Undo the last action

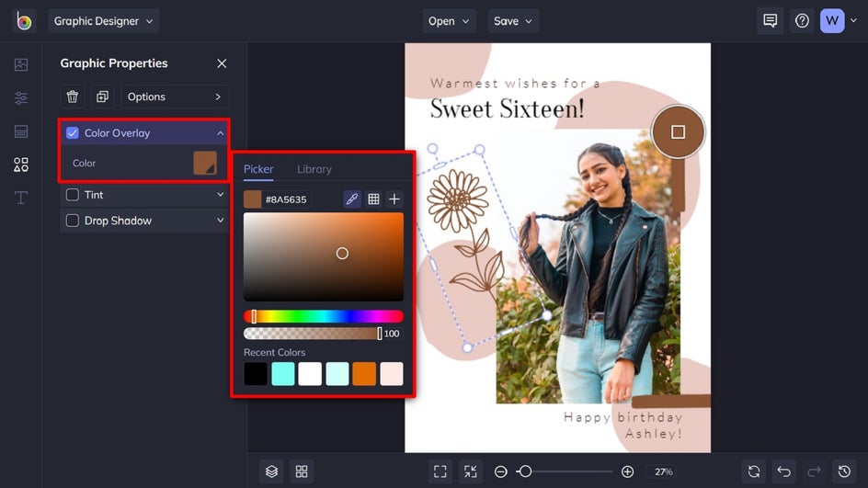tap(783, 471)
